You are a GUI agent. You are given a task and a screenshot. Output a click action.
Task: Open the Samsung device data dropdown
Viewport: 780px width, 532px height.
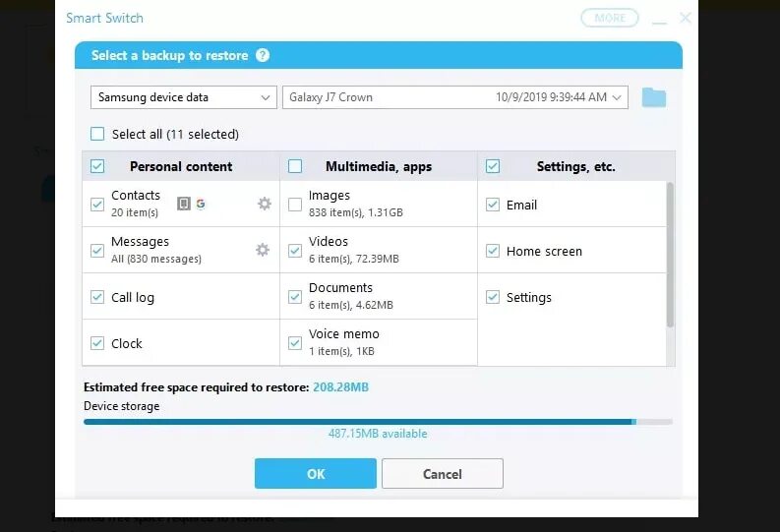184,97
